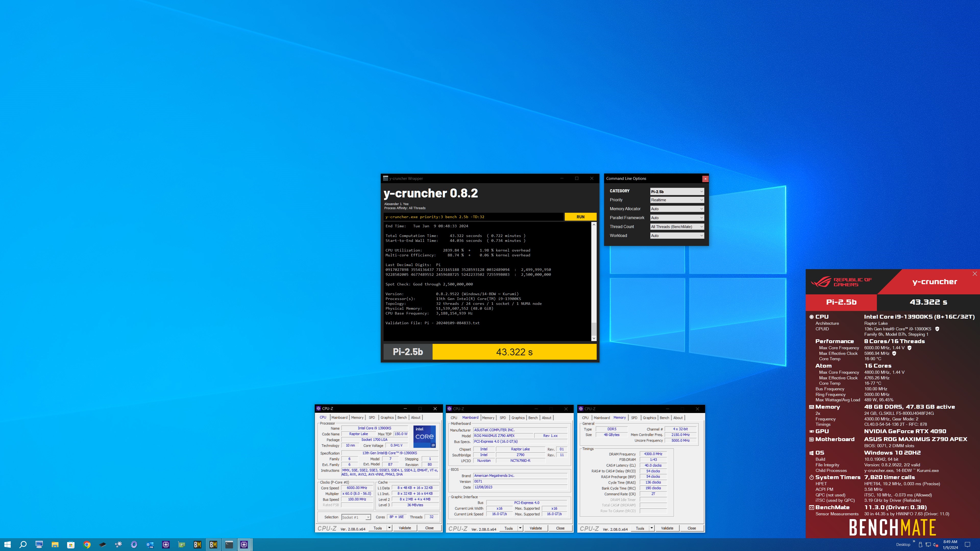Open the Priority dropdown set to Realtime
Image resolution: width=980 pixels, height=551 pixels.
677,200
